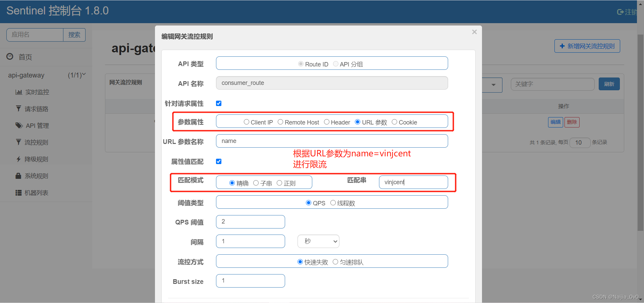Choose 子串 match mode
The image size is (644, 303).
(256, 183)
